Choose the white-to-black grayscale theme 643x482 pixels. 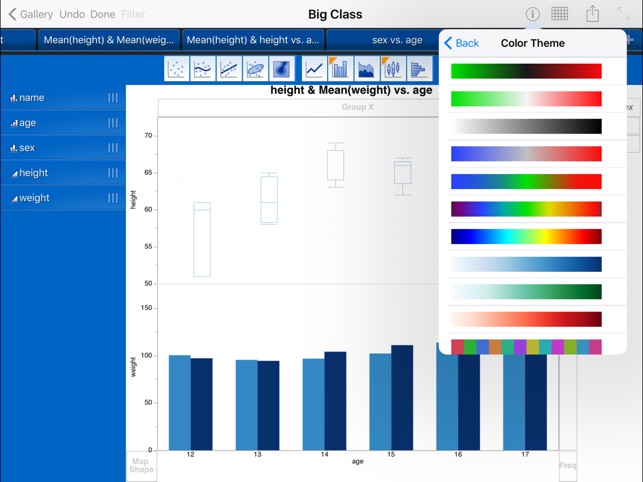pos(526,126)
